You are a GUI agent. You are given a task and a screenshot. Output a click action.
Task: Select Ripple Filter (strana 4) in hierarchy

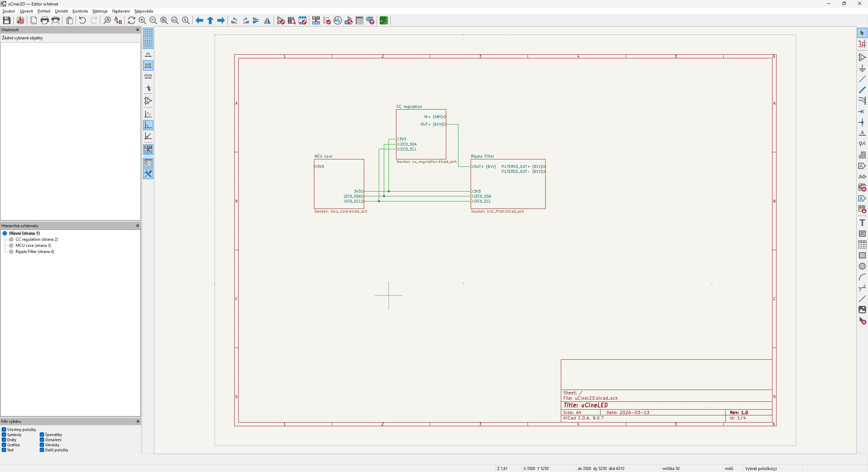pyautogui.click(x=35, y=252)
